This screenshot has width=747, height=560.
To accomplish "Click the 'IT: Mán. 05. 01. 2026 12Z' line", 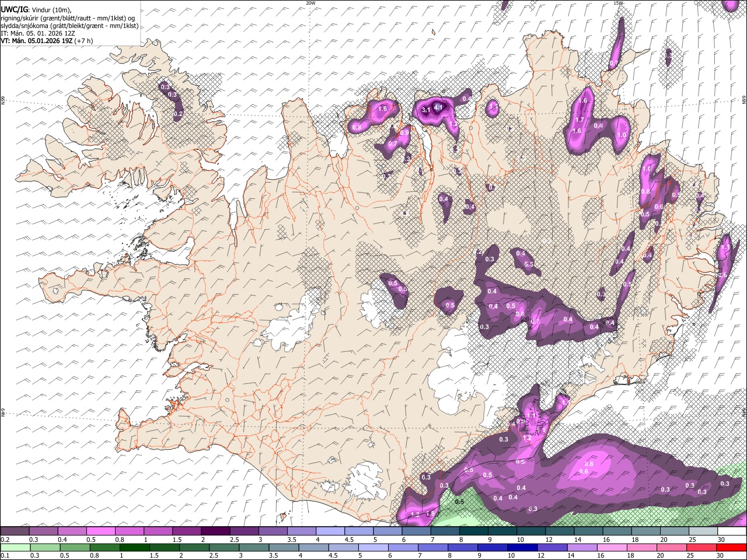I will (x=38, y=33).
